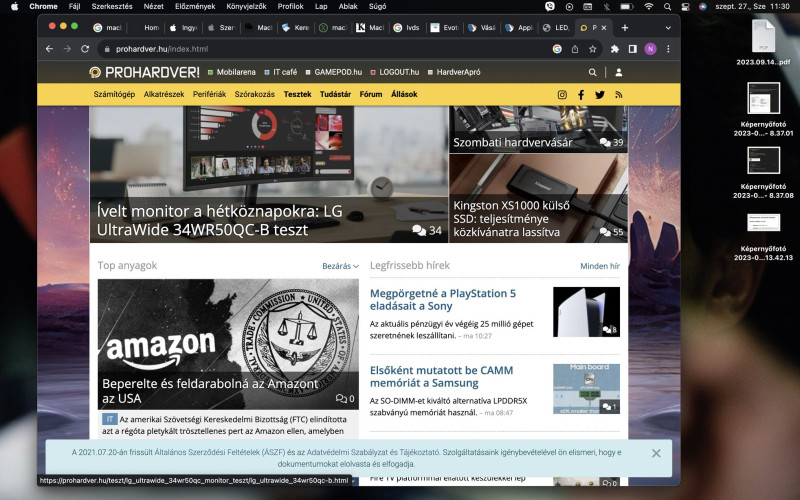Screen dimensions: 800x500
Task: Bookmark this page with the star icon
Action: click(x=592, y=49)
